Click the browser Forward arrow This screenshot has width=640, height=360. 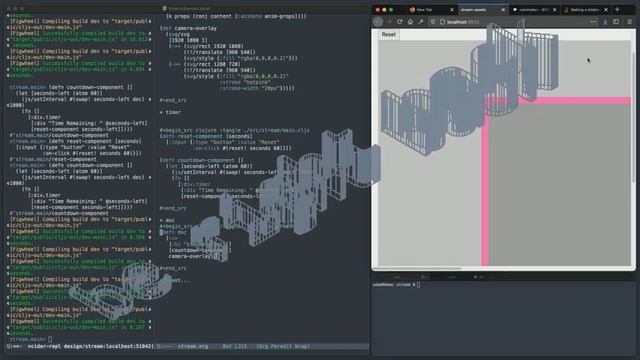390,22
